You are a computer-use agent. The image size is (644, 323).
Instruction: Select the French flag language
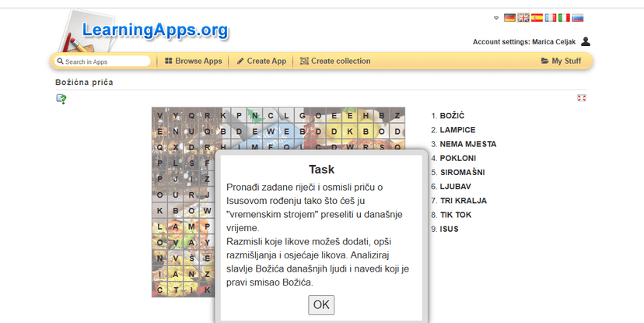pos(551,18)
